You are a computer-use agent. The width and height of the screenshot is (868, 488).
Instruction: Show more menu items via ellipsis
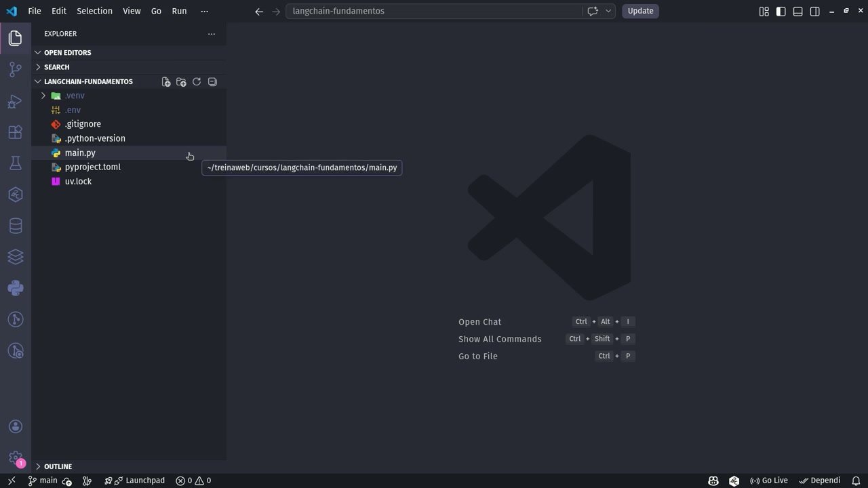tap(205, 11)
